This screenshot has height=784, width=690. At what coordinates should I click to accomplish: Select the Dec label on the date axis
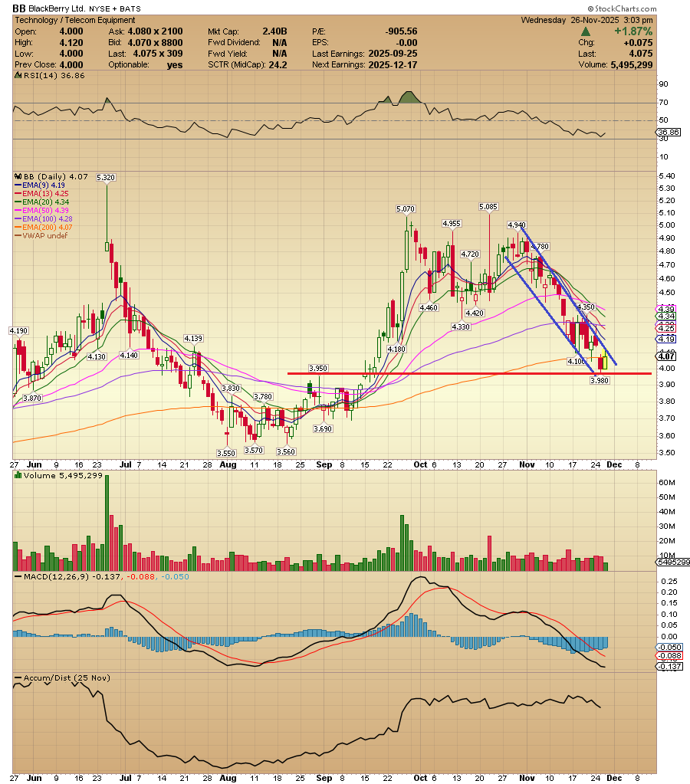(613, 464)
